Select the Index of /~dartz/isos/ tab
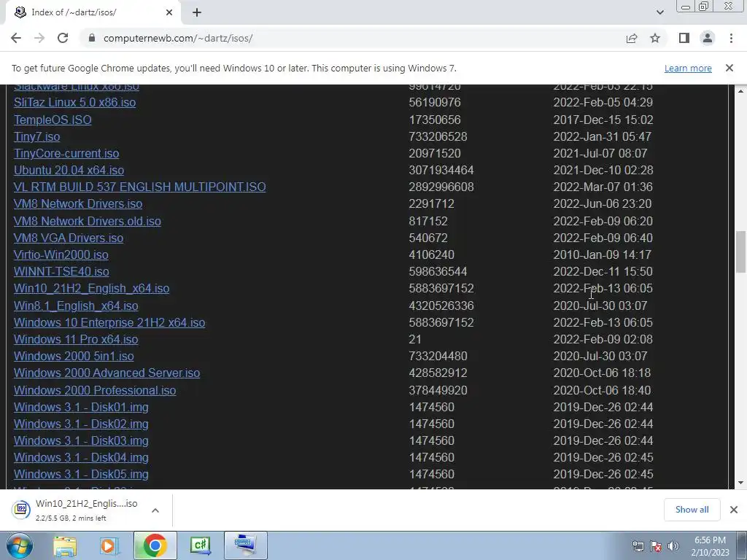 click(x=93, y=12)
